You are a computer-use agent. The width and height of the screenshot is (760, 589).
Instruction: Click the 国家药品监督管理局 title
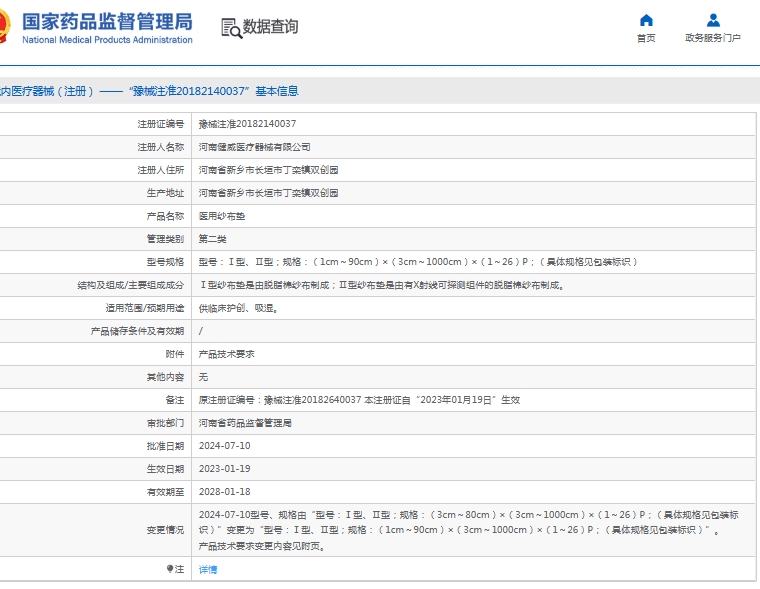point(107,22)
